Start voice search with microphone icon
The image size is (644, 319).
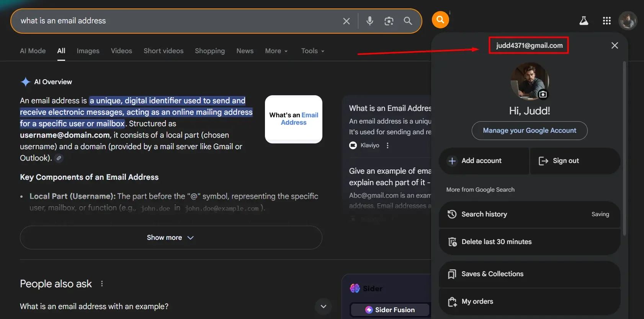pyautogui.click(x=369, y=21)
